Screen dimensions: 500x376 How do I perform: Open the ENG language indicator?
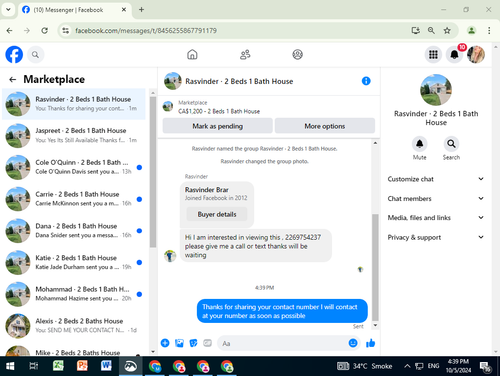coord(433,366)
